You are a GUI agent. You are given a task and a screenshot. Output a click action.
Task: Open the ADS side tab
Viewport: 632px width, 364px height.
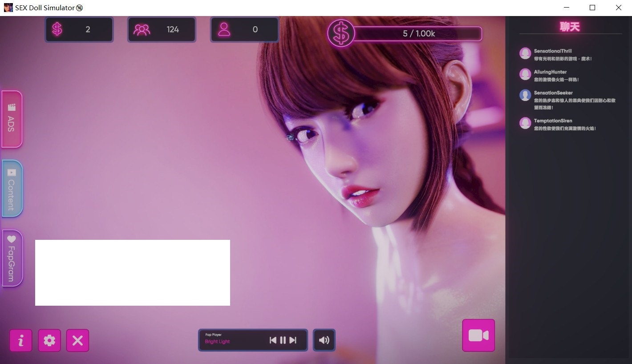pos(12,119)
